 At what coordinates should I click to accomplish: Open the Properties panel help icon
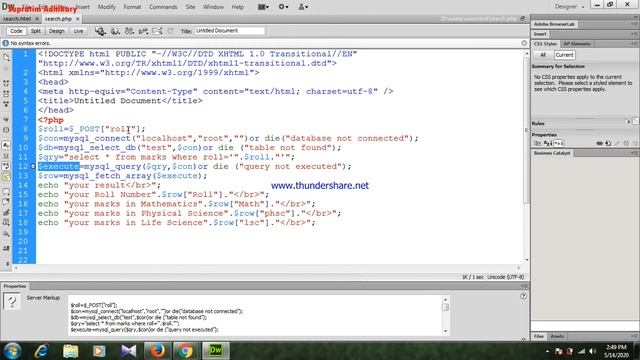[x=523, y=296]
